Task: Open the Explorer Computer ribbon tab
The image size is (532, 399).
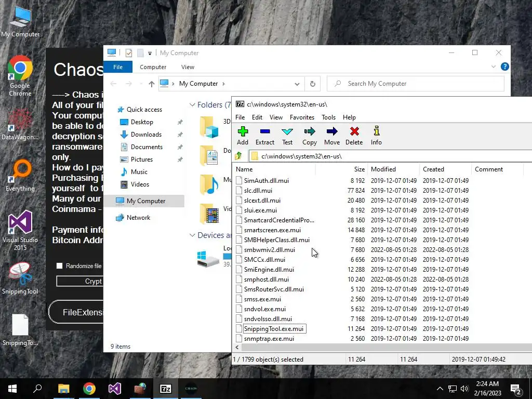Action: (x=153, y=67)
